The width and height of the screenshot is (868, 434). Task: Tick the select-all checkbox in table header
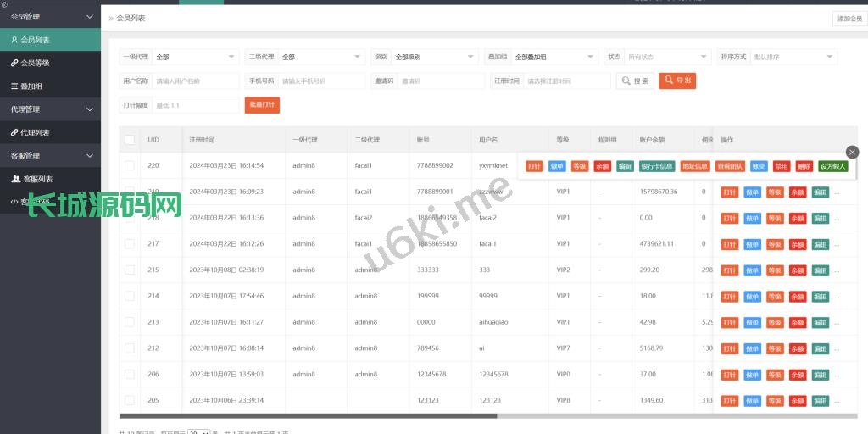click(130, 140)
